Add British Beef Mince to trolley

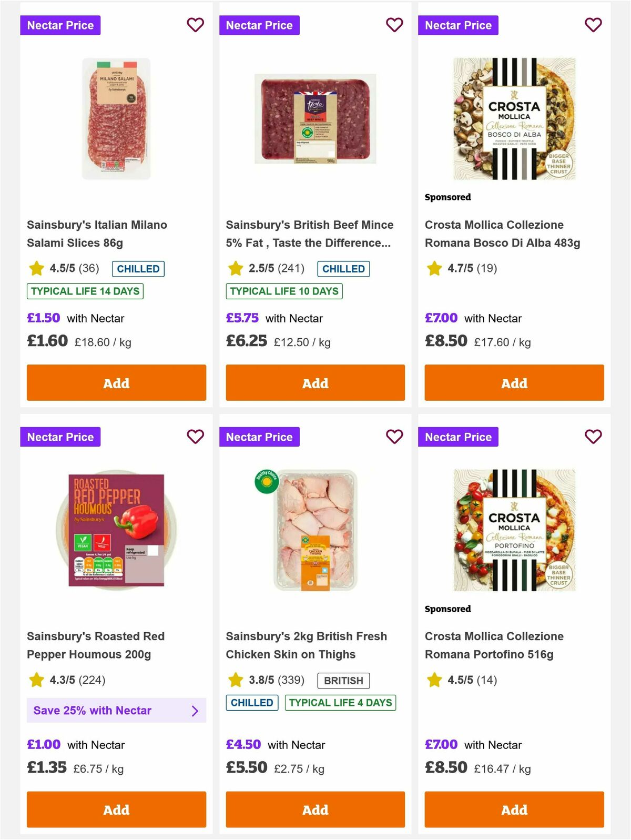coord(315,383)
